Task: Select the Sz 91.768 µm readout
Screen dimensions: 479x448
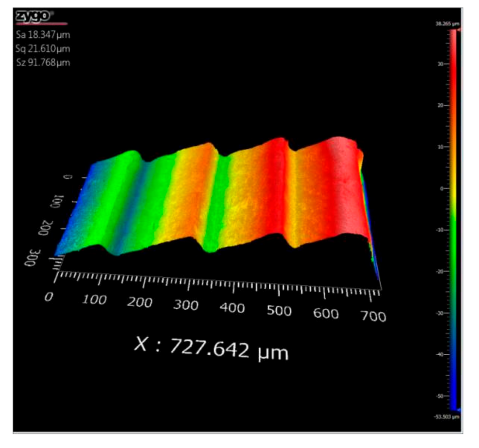Action: tap(43, 63)
